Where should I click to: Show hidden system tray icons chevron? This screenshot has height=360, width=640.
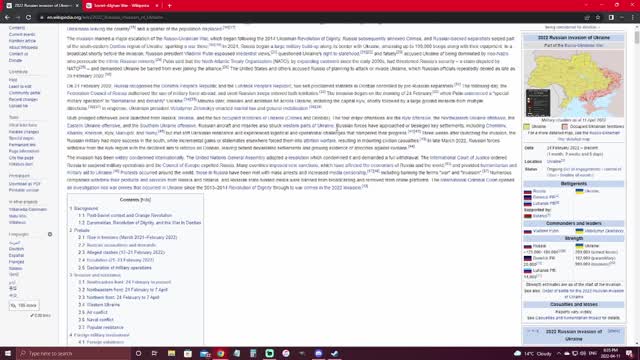coord(559,353)
